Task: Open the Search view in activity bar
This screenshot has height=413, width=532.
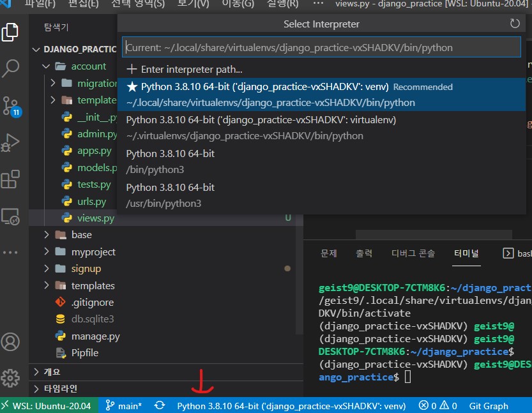Action: (x=10, y=68)
